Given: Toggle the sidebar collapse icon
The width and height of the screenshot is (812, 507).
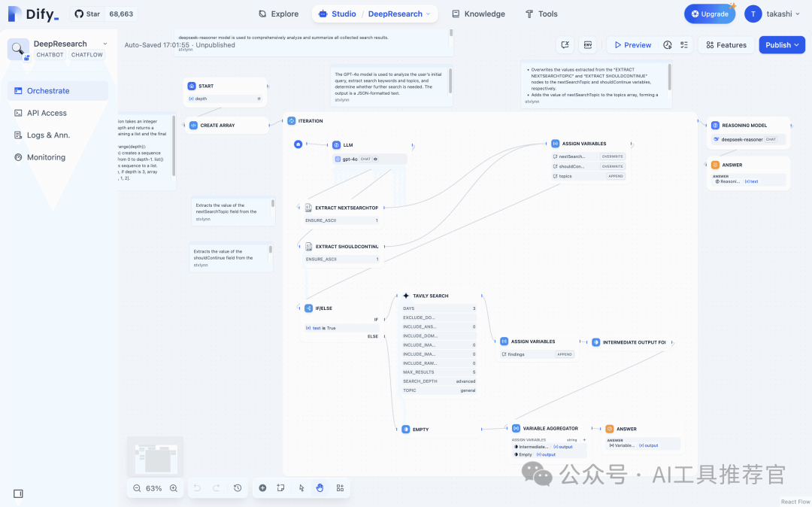Looking at the screenshot, I should tap(18, 493).
